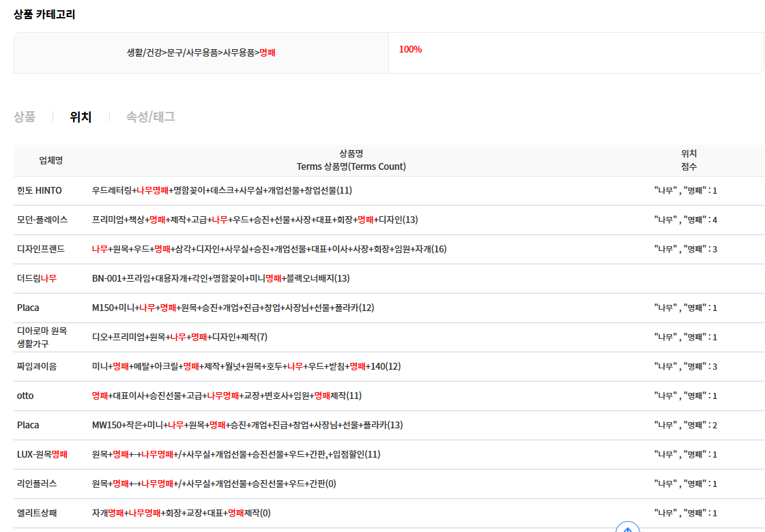The image size is (765, 532).
Task: Click the 미니+명패+메탈+아크릴 product name
Action: [x=246, y=366]
